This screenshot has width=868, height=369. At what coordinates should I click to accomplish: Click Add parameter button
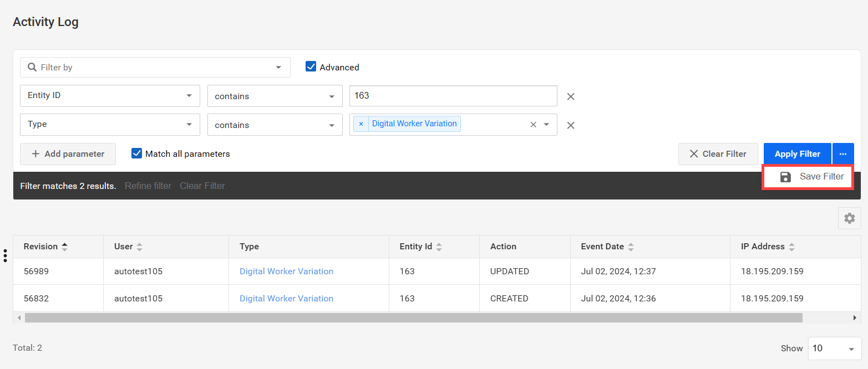(68, 154)
